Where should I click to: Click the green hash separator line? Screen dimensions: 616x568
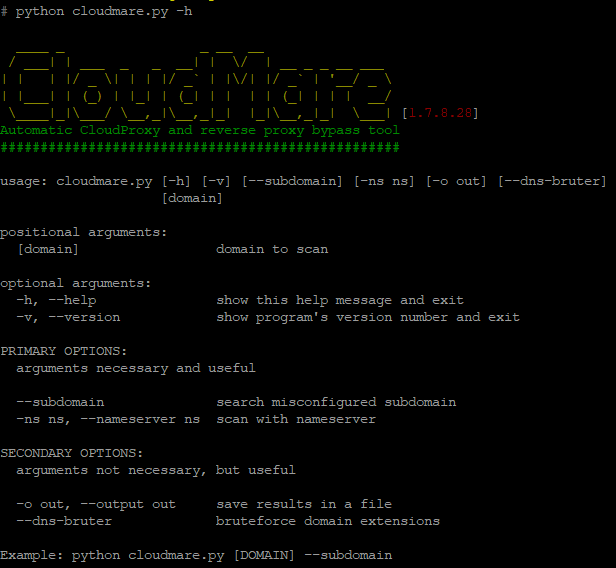(x=200, y=148)
